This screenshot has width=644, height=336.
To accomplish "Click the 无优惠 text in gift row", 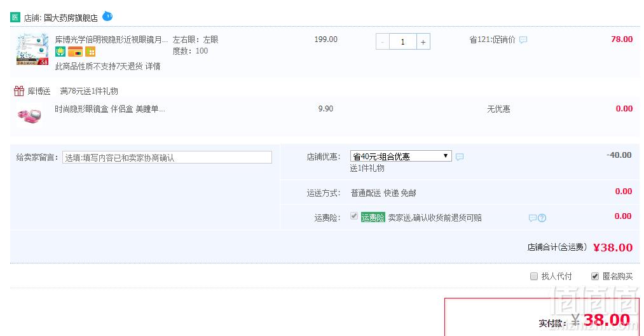I will [x=498, y=109].
